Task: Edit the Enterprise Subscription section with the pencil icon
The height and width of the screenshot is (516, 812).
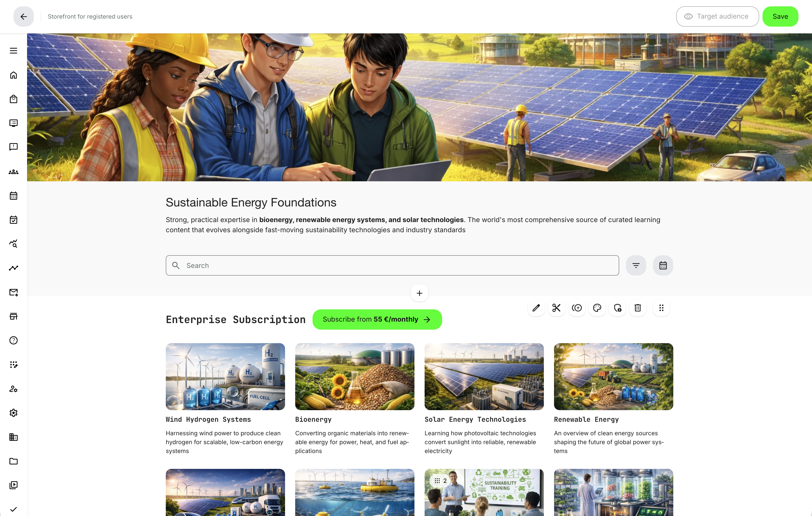Action: [x=536, y=308]
